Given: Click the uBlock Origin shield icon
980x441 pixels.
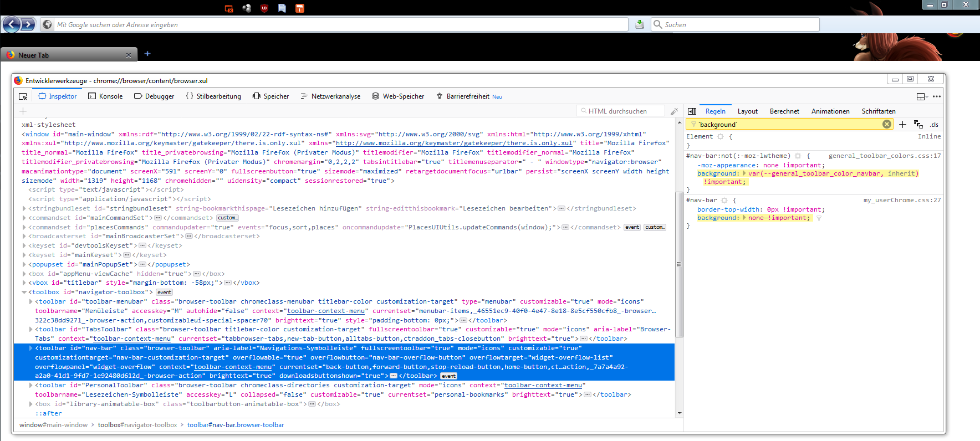Looking at the screenshot, I should click(264, 8).
